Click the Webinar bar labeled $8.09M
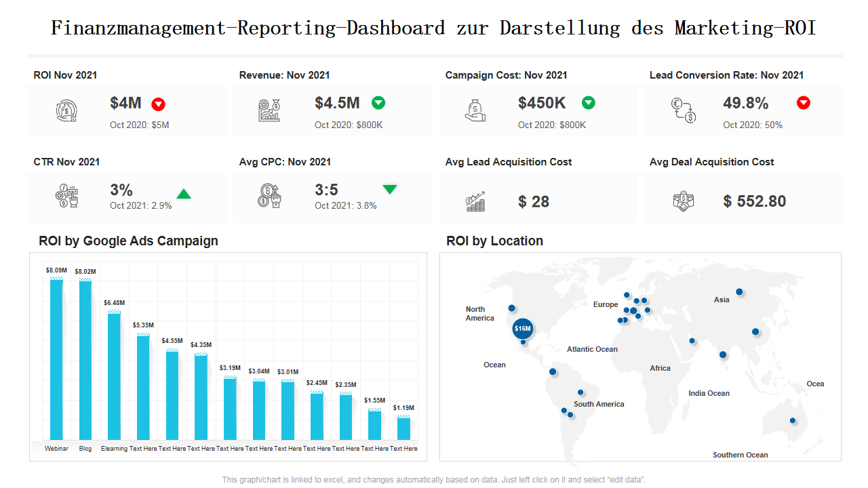The width and height of the screenshot is (868, 488). pyautogui.click(x=56, y=359)
